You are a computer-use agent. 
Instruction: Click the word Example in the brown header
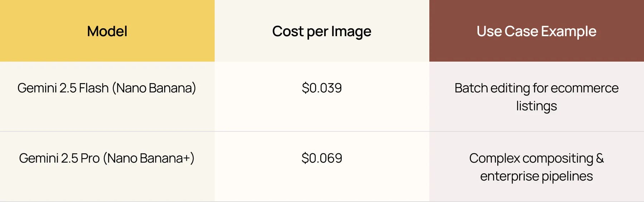(x=569, y=32)
